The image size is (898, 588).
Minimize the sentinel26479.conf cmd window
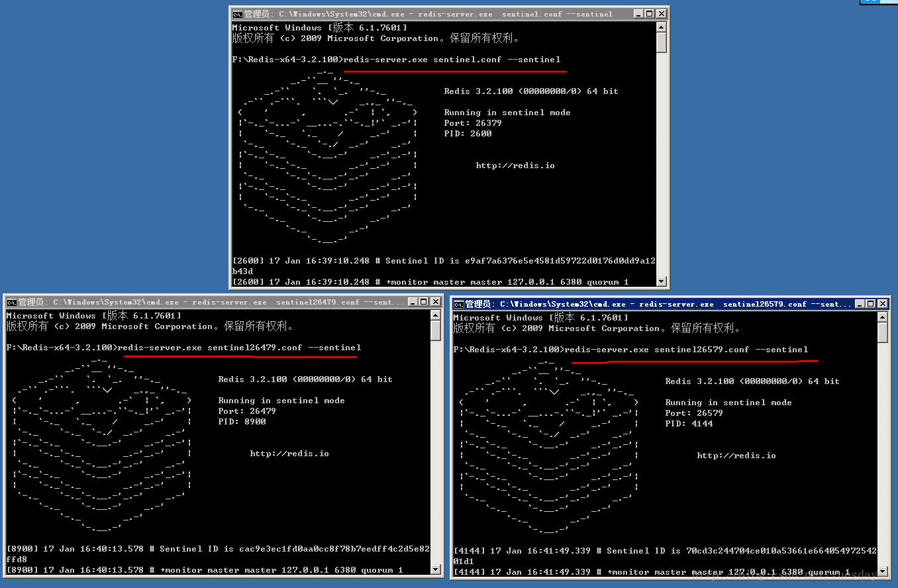click(413, 302)
